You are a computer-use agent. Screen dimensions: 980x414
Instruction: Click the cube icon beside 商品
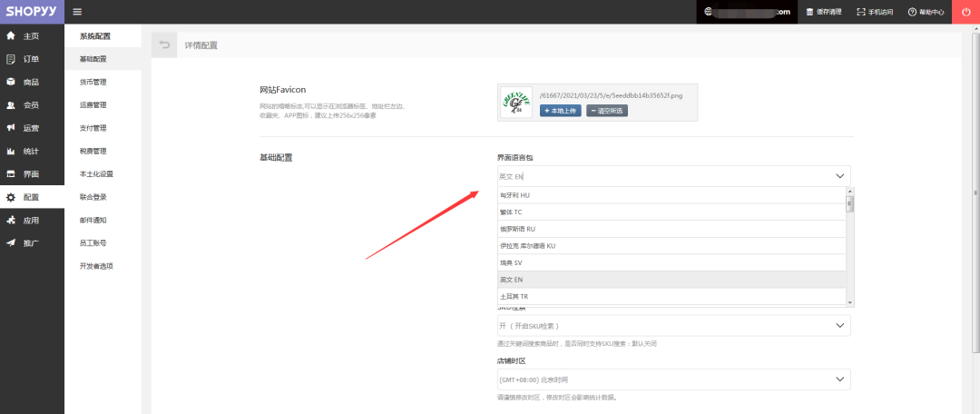11,82
